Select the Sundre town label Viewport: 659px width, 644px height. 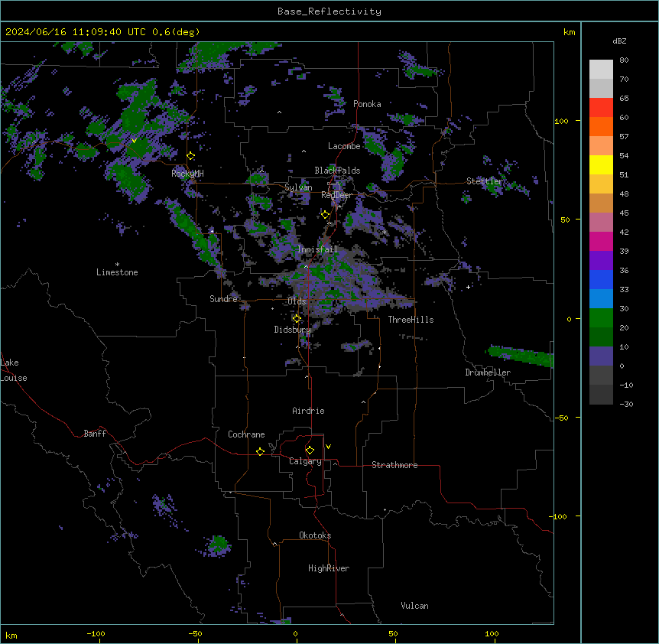click(x=223, y=299)
